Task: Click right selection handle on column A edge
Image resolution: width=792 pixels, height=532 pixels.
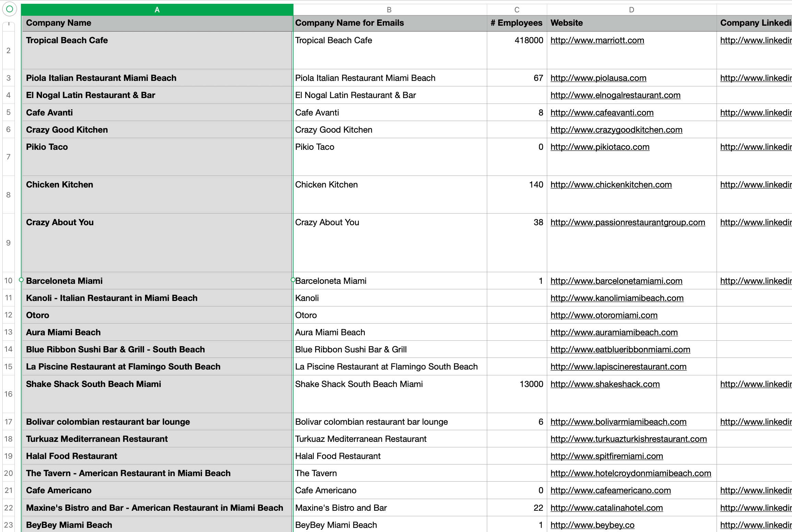Action: 293,280
